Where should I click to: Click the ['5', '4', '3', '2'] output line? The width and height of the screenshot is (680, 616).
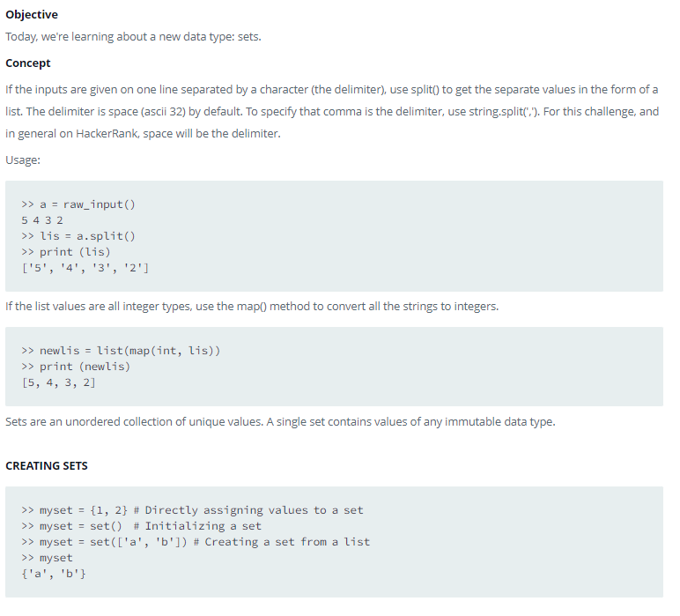[85, 268]
